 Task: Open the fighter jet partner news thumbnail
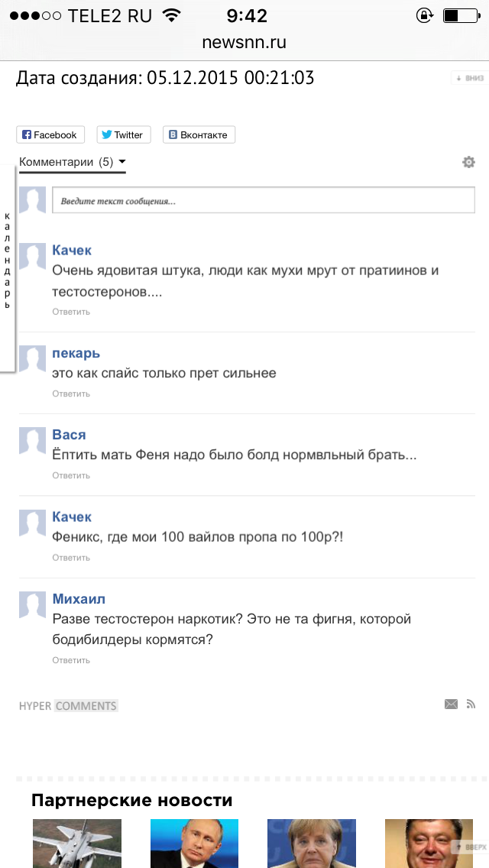pos(77,843)
